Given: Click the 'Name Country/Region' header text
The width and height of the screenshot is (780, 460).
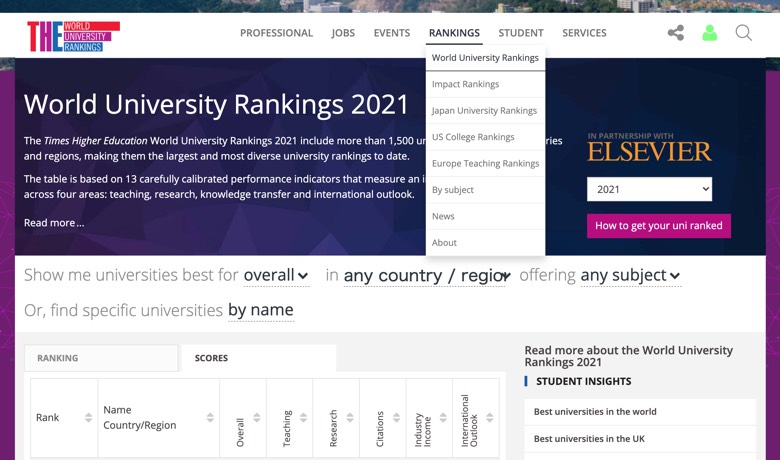Looking at the screenshot, I should coord(140,418).
